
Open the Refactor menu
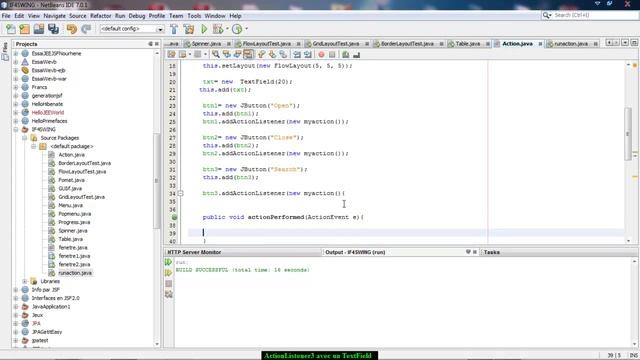point(100,16)
